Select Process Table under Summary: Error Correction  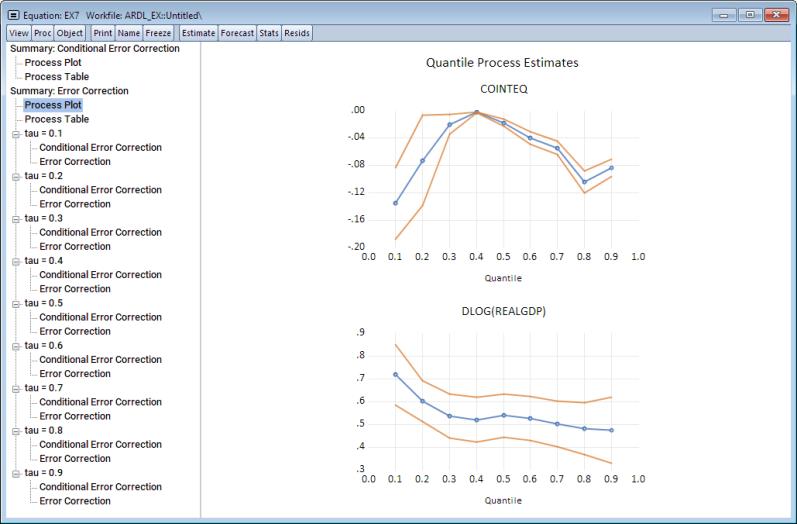(56, 119)
